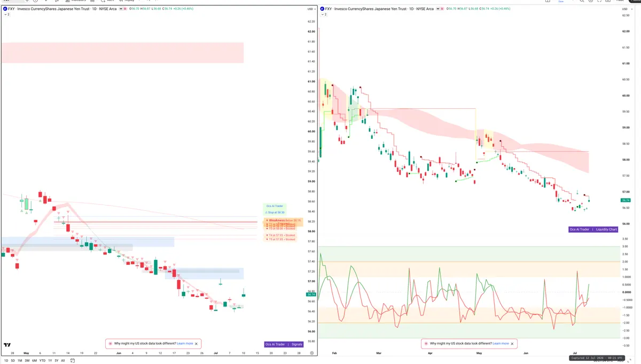
Task: Click the FXY symbol logo on left chart
Action: [5, 9]
